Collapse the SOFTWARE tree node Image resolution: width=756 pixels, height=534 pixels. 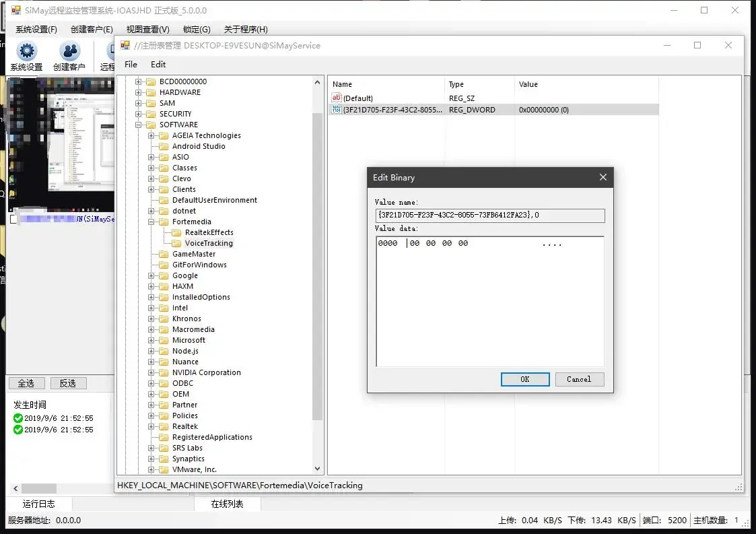139,125
